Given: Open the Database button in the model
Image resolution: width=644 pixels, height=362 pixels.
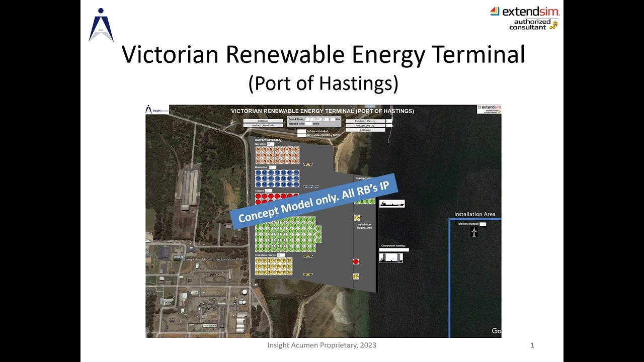Looking at the screenshot, I should coord(263,121).
